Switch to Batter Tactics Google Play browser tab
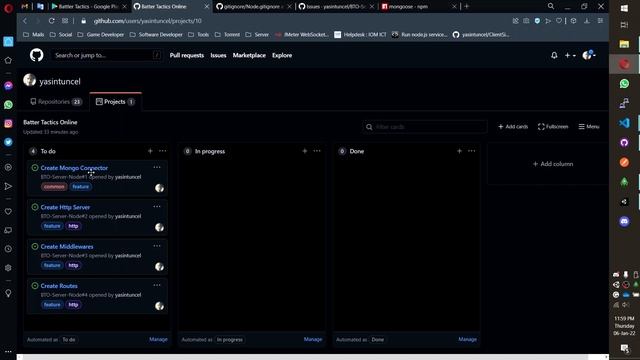Screen dimensions: 640x360 [88, 7]
